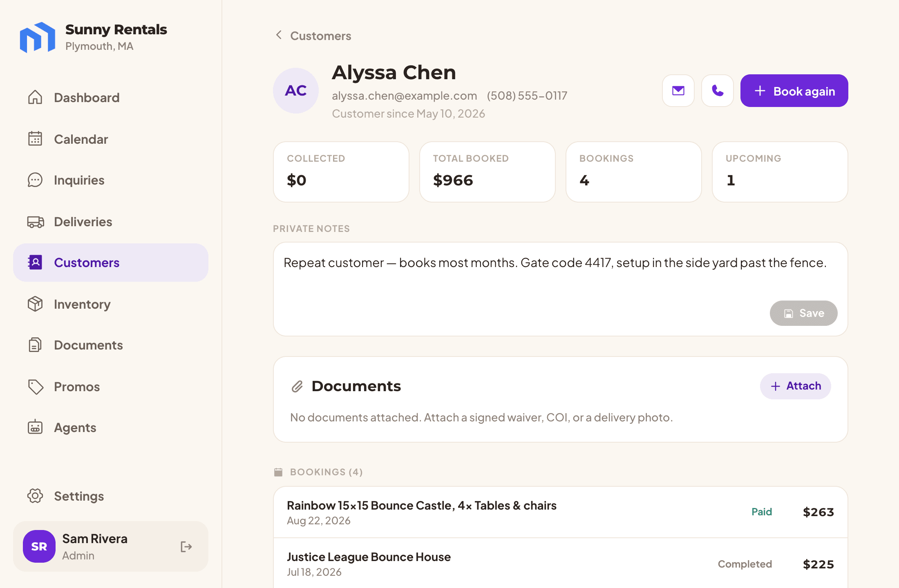Screen dimensions: 899x588
Task: Click the AC customer avatar
Action: (296, 91)
